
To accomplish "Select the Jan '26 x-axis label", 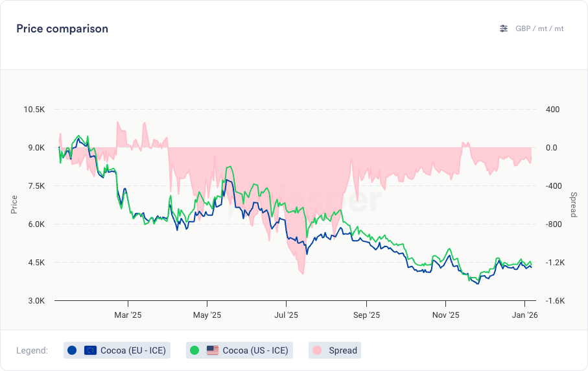I will (x=524, y=315).
